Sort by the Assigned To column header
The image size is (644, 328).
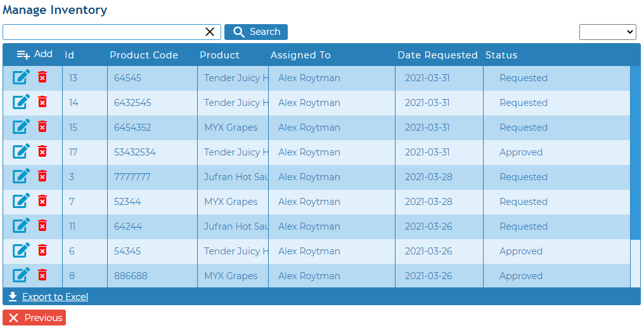pos(300,55)
